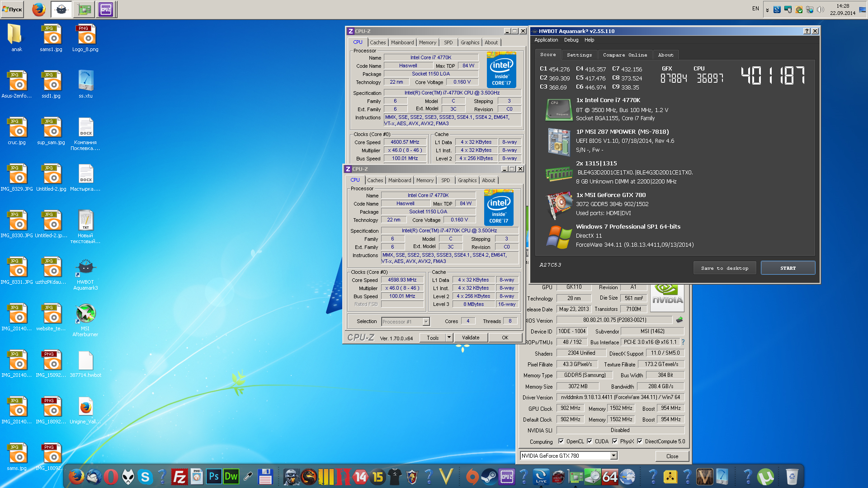The image size is (868, 488).
Task: Launch AIDA64 from the dock
Action: tap(610, 476)
